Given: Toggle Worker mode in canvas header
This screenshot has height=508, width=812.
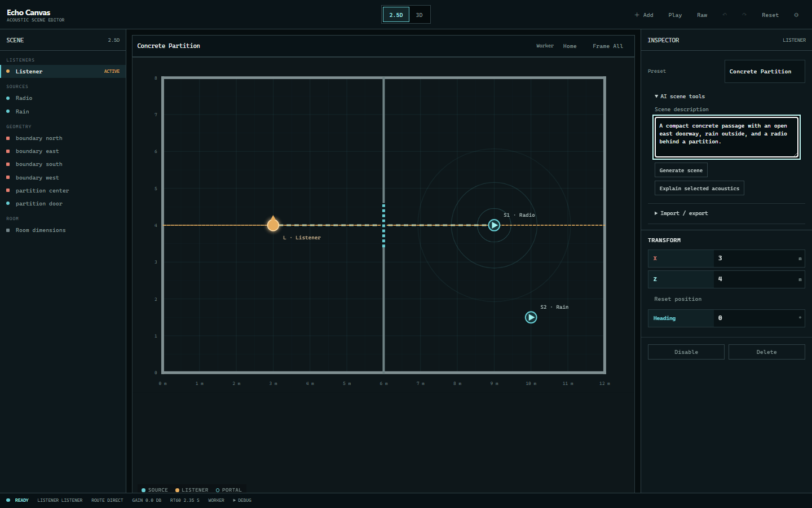Looking at the screenshot, I should pos(545,46).
